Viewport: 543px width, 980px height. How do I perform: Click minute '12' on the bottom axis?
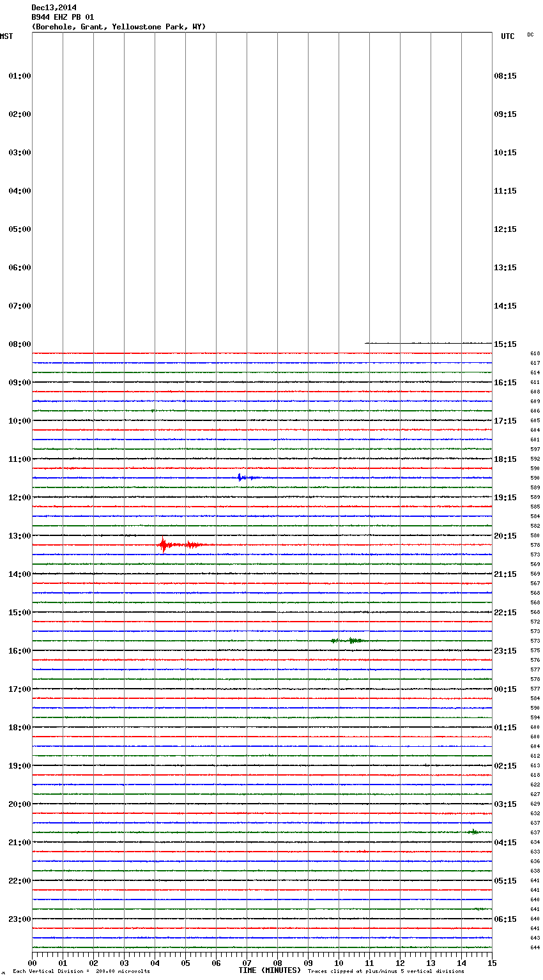tap(400, 963)
